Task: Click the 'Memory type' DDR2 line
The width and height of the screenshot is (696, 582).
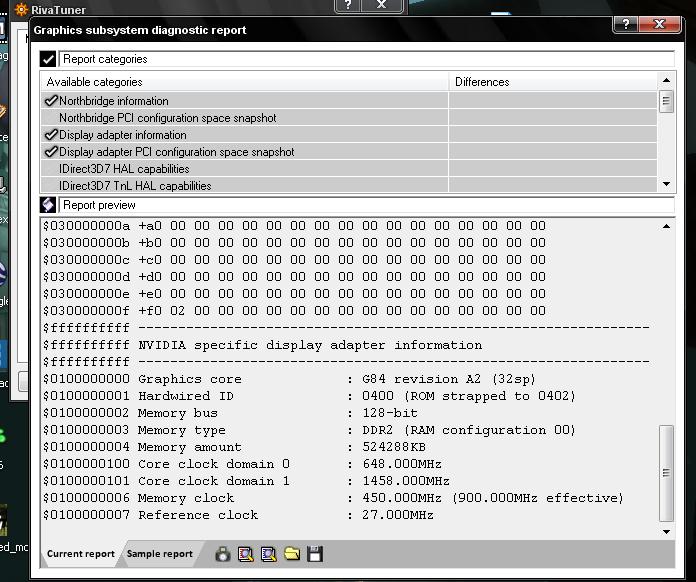Action: (x=309, y=430)
